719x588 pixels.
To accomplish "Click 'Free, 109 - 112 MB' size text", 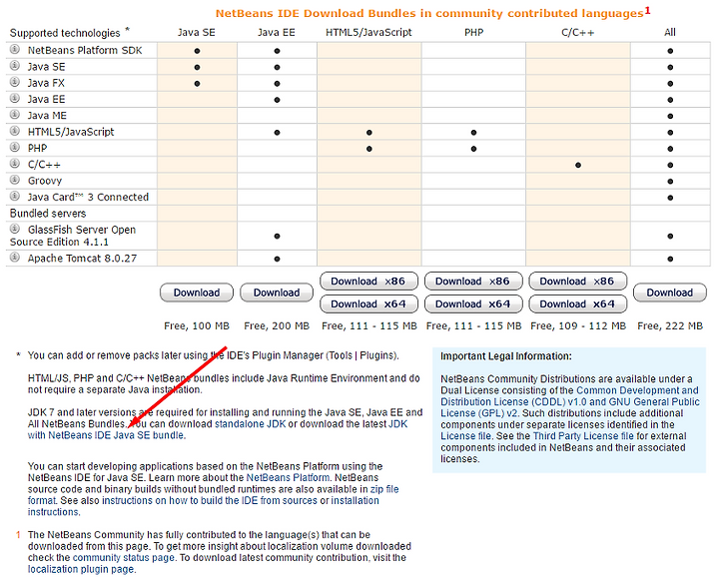I will coord(578,325).
